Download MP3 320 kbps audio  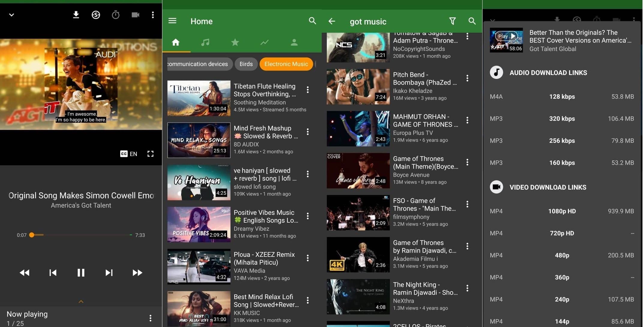[x=562, y=118]
